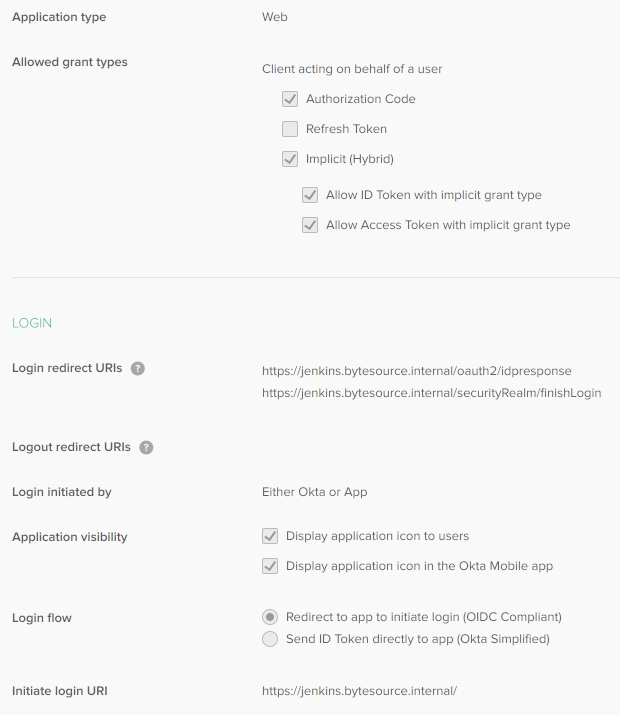
Task: Click the oauth2/idpresponse redirect URI
Action: (x=417, y=371)
